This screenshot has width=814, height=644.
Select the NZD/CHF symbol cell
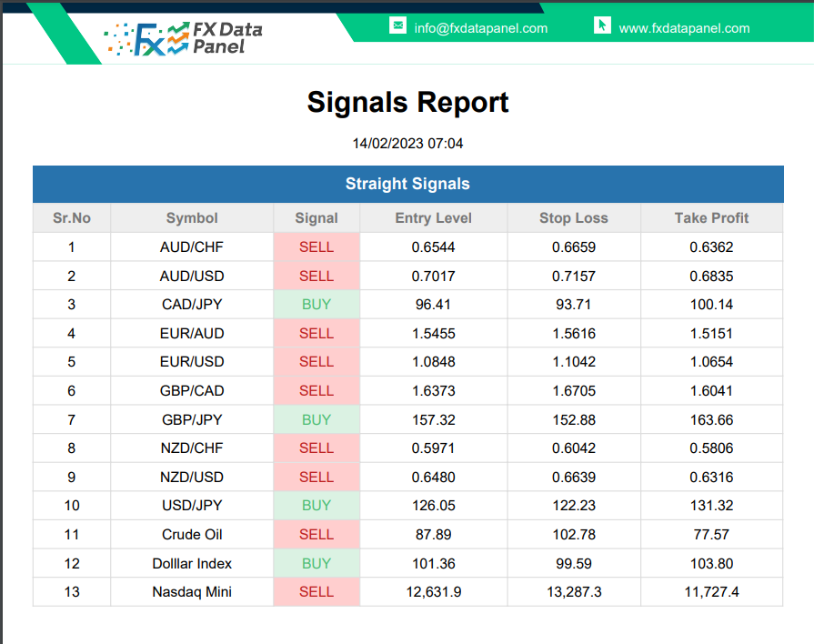(192, 448)
